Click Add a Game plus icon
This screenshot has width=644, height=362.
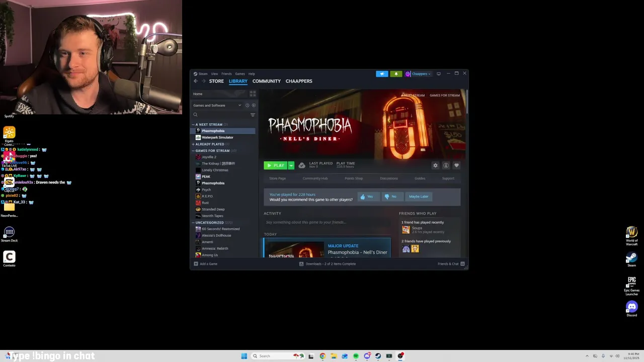click(196, 264)
